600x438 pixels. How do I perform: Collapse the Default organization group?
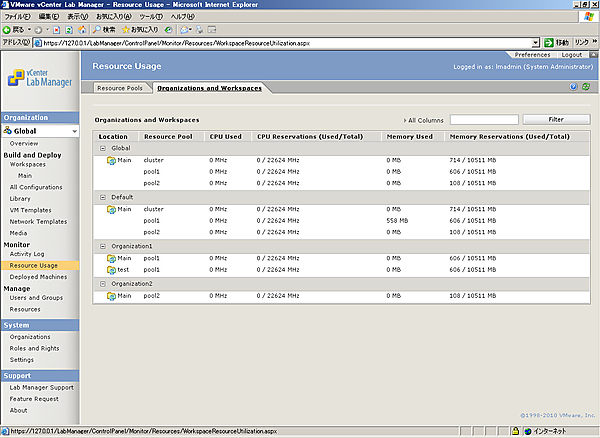(102, 197)
